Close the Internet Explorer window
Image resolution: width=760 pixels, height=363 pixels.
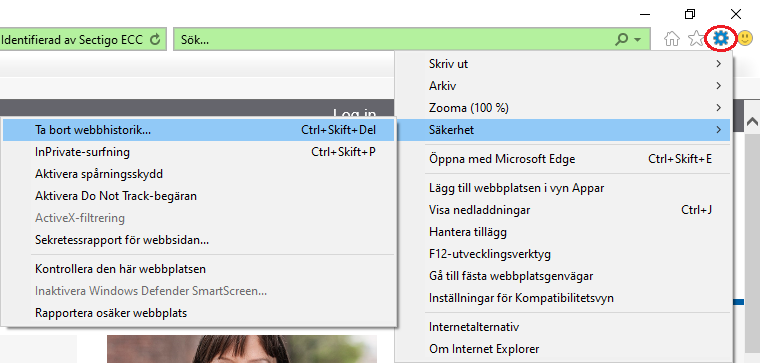point(735,14)
